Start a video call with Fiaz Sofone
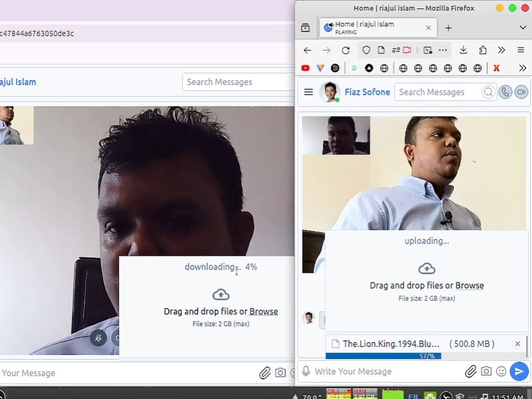This screenshot has height=399, width=532. click(521, 92)
